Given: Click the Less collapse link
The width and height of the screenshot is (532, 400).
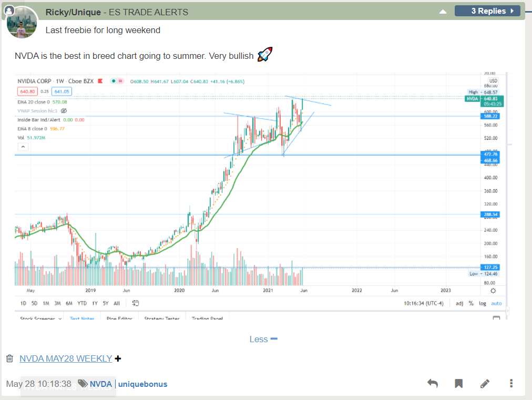Looking at the screenshot, I should point(263,339).
